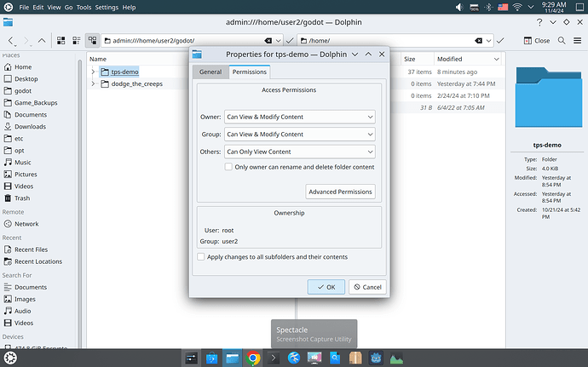Confirm properties with OK button
The image size is (588, 367).
[326, 287]
